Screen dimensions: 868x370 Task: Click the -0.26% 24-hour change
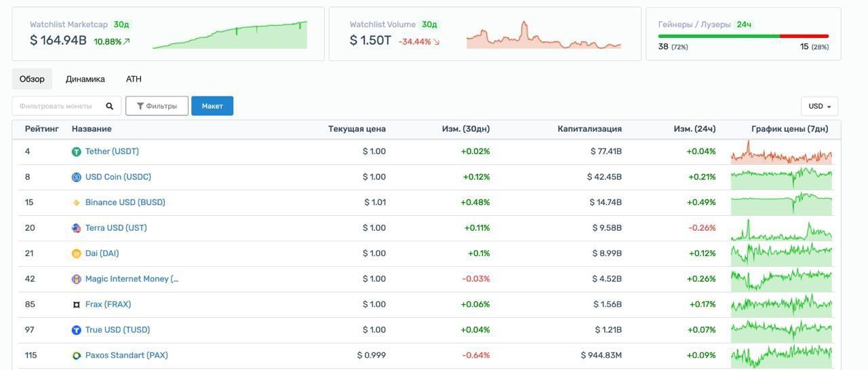pyautogui.click(x=703, y=227)
